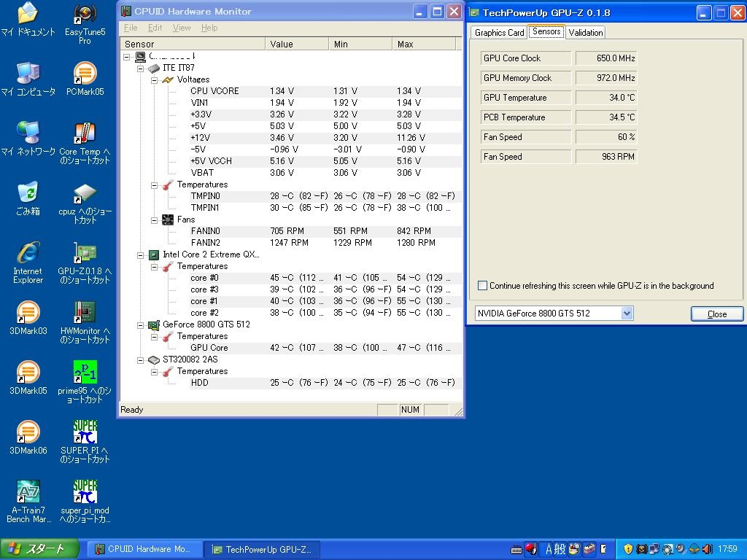747x560 pixels.
Task: Open the prime95 shortcut icon
Action: click(85, 373)
